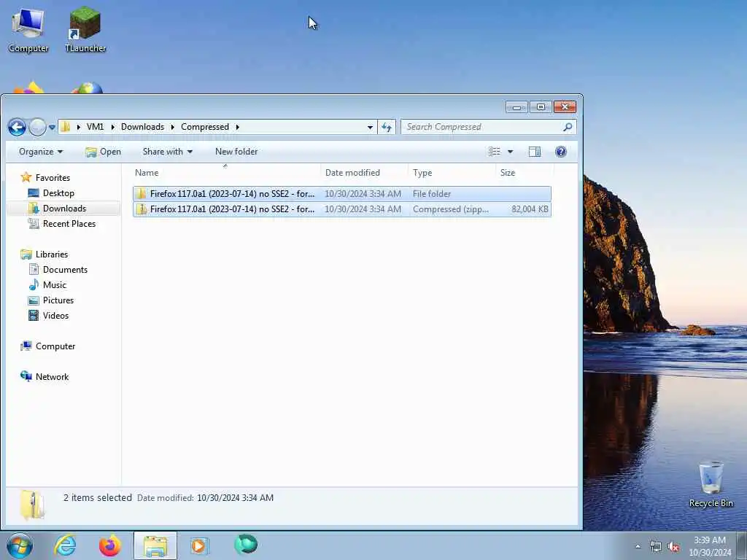The height and width of the screenshot is (560, 747).
Task: Click Open in the toolbar
Action: (x=103, y=152)
